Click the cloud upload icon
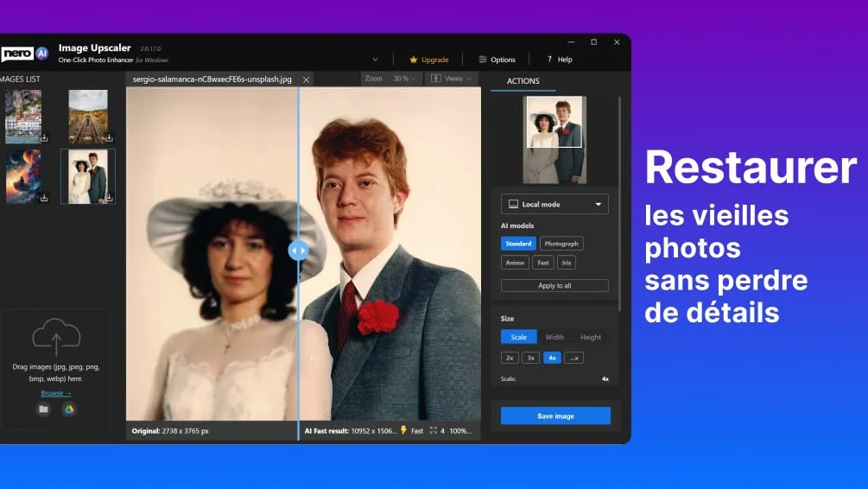The width and height of the screenshot is (868, 489). click(56, 337)
